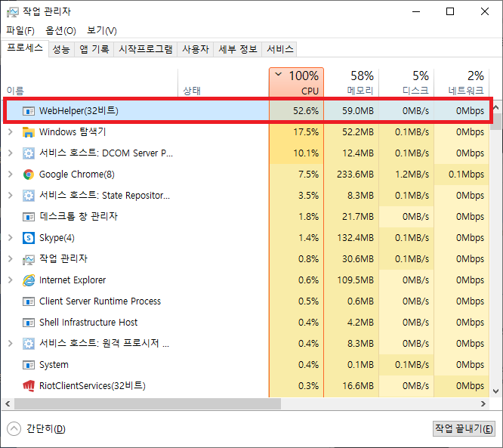The height and width of the screenshot is (448, 503).
Task: Expand the Google Chrome(8) process group
Action: pyautogui.click(x=11, y=175)
